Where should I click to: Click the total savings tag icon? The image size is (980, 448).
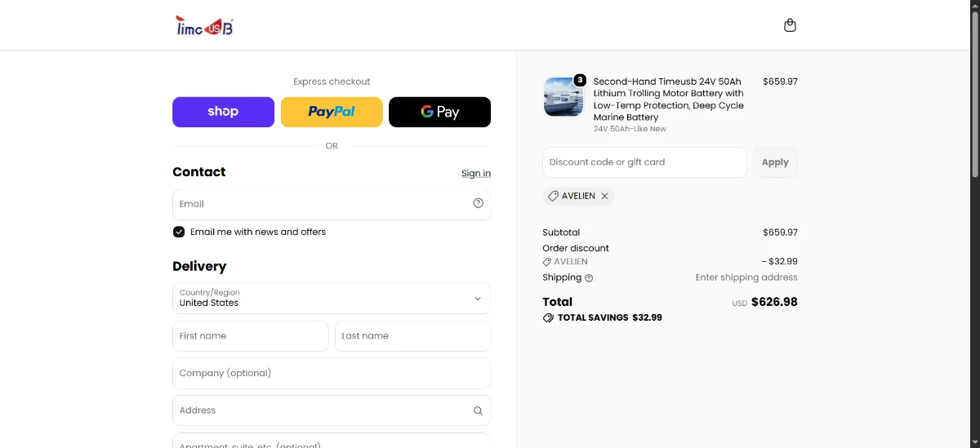coord(548,317)
